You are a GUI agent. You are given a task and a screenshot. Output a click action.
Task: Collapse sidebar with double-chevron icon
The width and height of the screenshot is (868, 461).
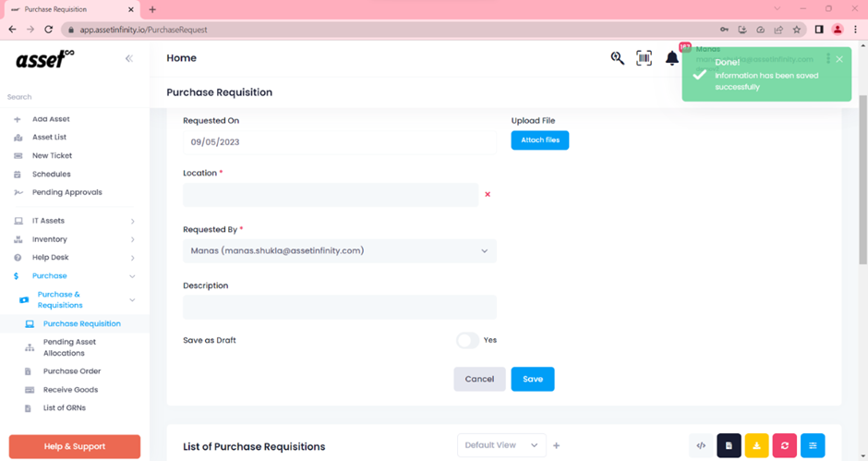pyautogui.click(x=129, y=58)
